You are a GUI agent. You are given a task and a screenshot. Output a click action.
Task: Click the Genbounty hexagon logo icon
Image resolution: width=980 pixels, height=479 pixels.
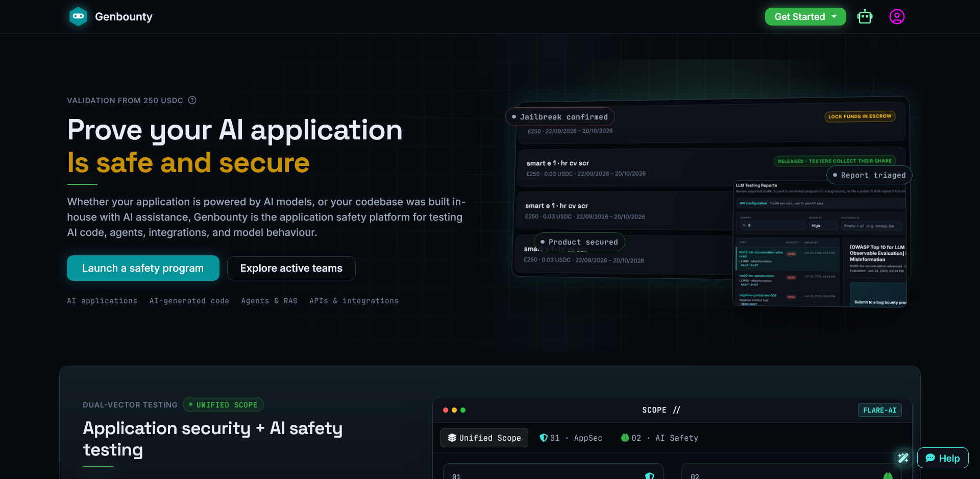click(78, 16)
